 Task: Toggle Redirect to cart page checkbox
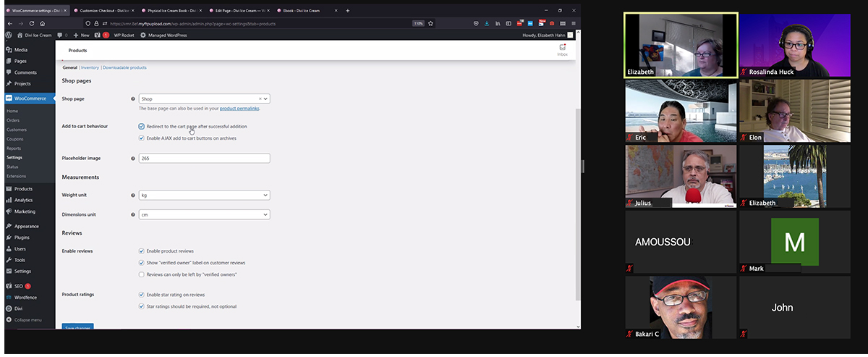coord(141,126)
